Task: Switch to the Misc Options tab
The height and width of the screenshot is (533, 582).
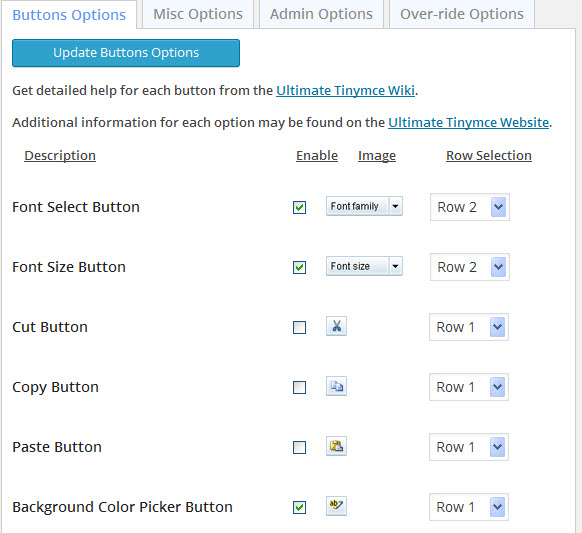Action: pos(198,14)
